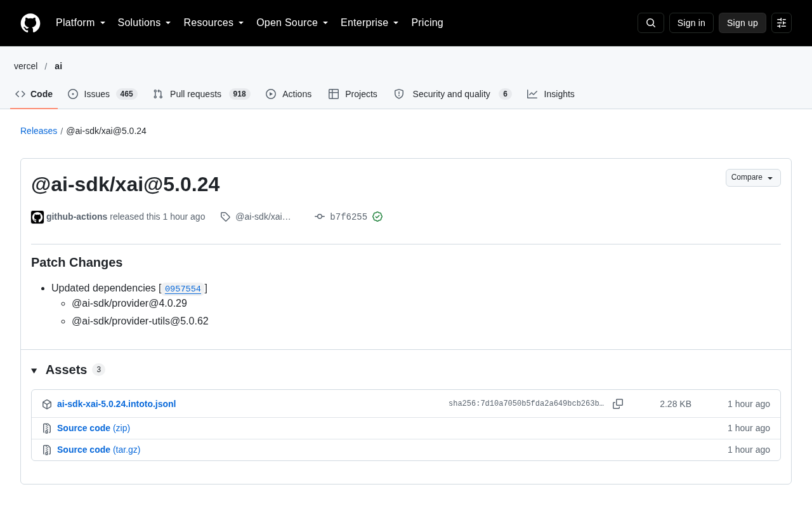
Task: Open the appearance settings sliders icon
Action: click(x=782, y=23)
